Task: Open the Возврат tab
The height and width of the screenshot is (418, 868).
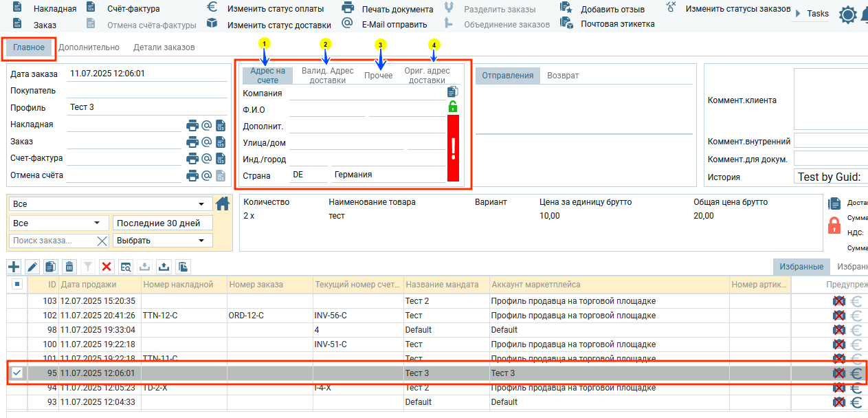Action: [x=563, y=76]
